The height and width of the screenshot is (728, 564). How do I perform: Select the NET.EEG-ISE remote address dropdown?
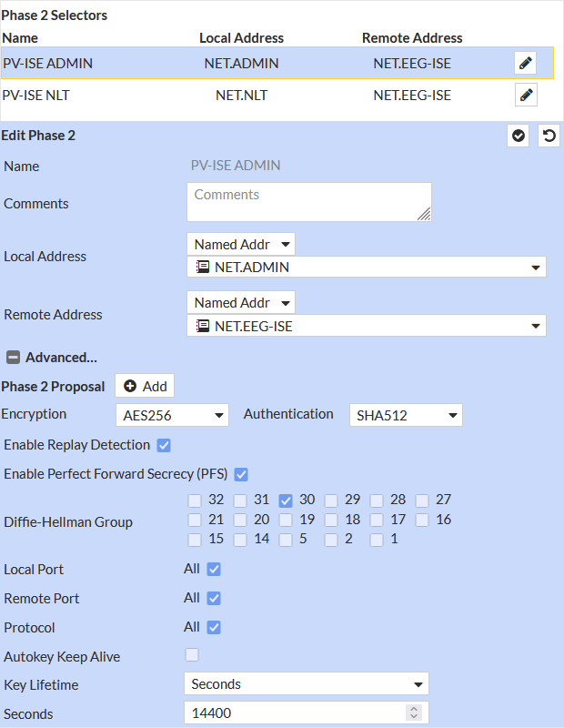366,326
